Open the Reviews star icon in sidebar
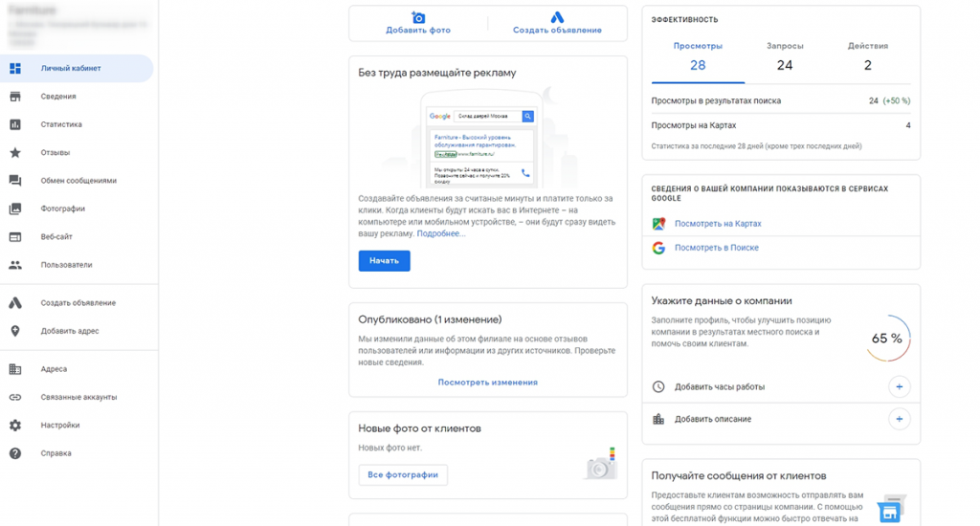This screenshot has width=980, height=526. [x=15, y=152]
